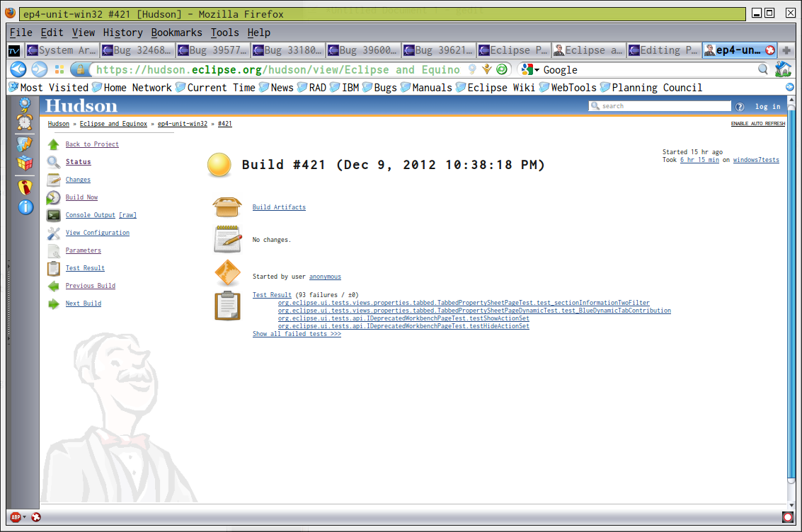Viewport: 802px width, 532px height.
Task: Click the site identity padlock icon
Action: tap(79, 69)
